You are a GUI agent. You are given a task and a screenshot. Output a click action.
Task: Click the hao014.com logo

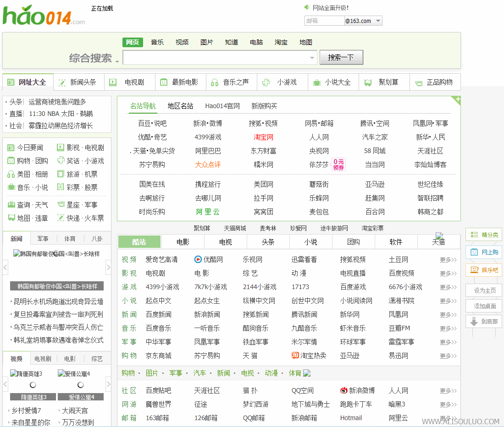pos(44,16)
